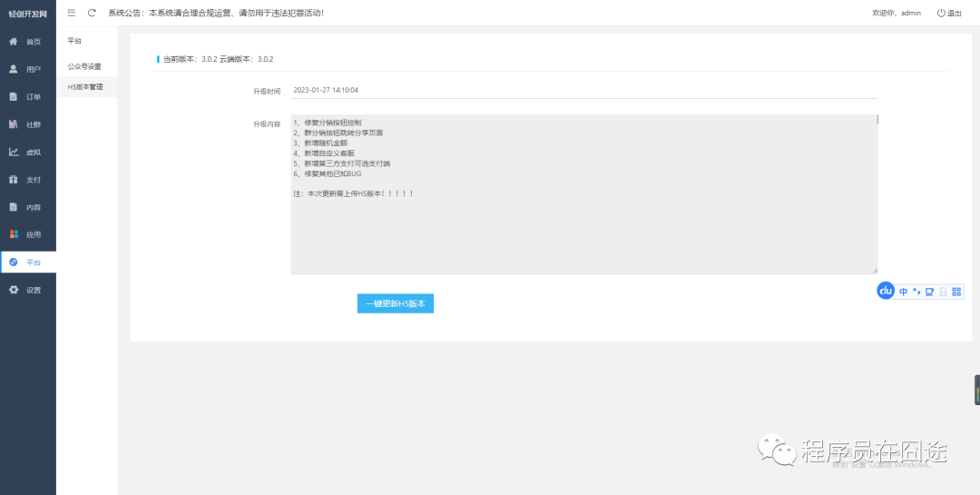The image size is (980, 495).
Task: Select the 平台 platform menu item
Action: tap(28, 262)
